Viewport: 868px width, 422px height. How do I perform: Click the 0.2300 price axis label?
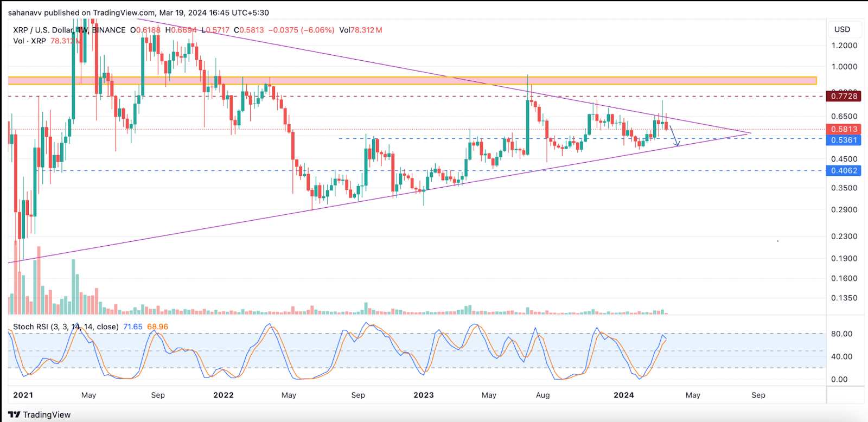pos(844,236)
